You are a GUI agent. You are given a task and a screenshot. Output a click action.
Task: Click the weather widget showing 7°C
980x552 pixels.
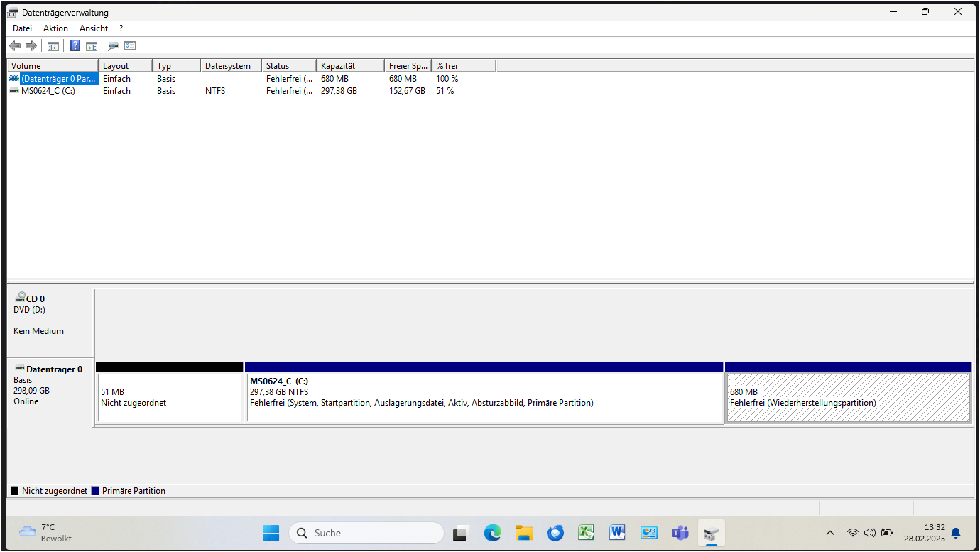tap(47, 533)
